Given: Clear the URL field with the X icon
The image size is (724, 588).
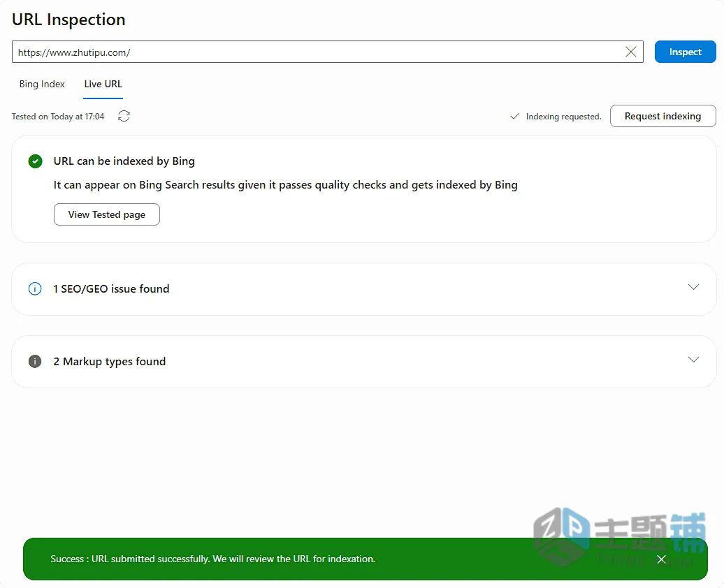Looking at the screenshot, I should (x=631, y=52).
